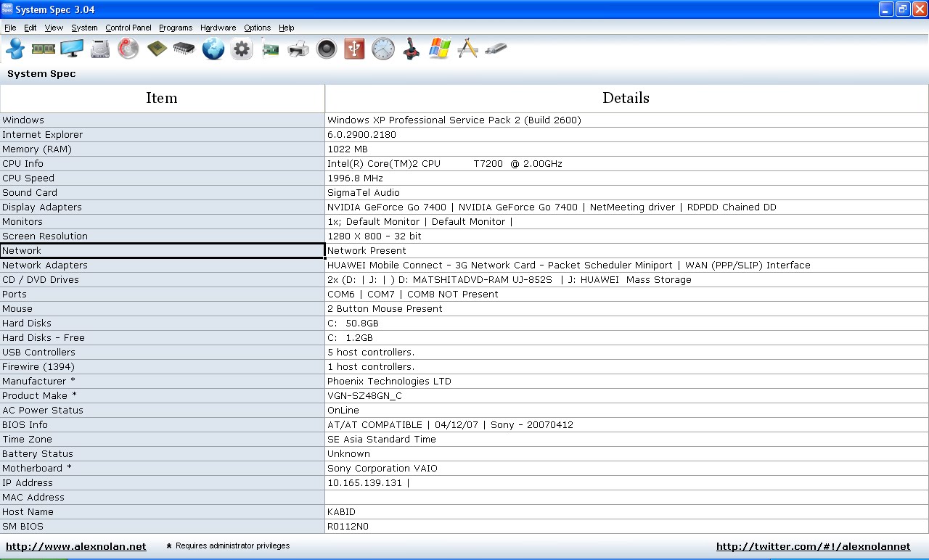
Task: Click the Sony Corporation VAIO value
Action: click(x=382, y=469)
